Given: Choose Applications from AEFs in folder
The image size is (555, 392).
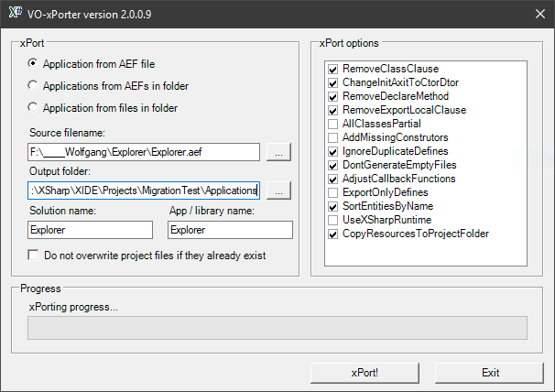Looking at the screenshot, I should pos(34,86).
